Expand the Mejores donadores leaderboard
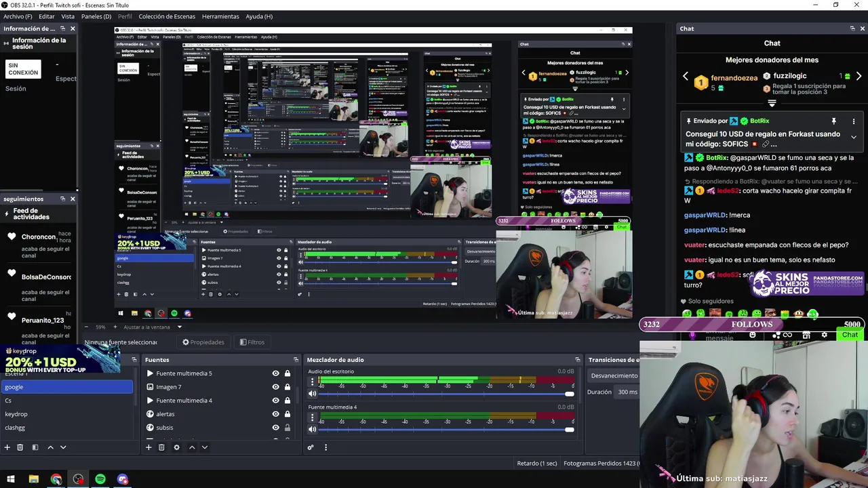Viewport: 868px width, 488px height. 772,103
